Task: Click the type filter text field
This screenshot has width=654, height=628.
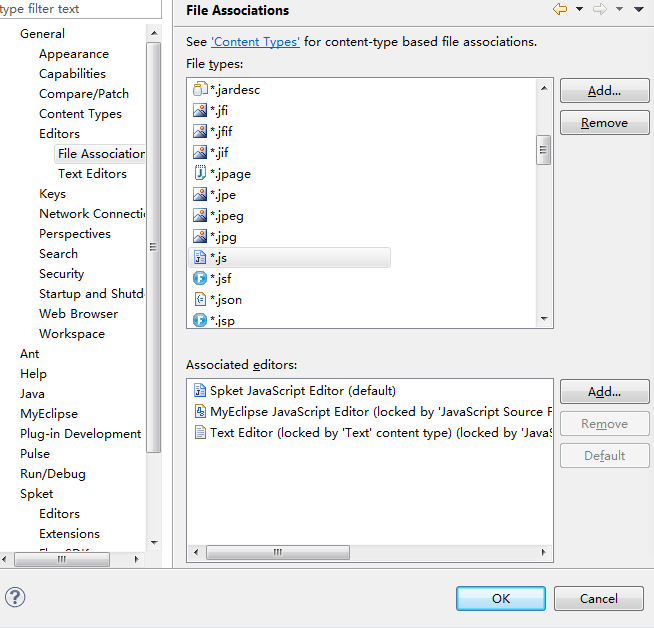Action: [79, 9]
